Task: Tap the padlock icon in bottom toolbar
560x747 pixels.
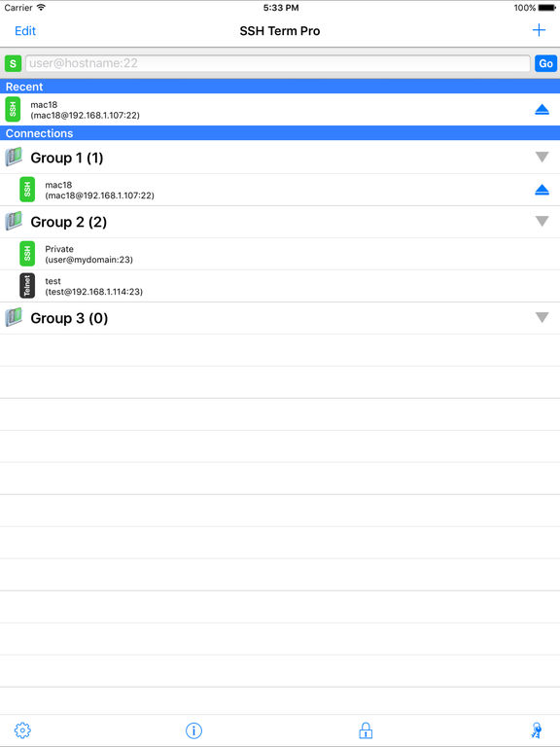Action: [x=366, y=730]
